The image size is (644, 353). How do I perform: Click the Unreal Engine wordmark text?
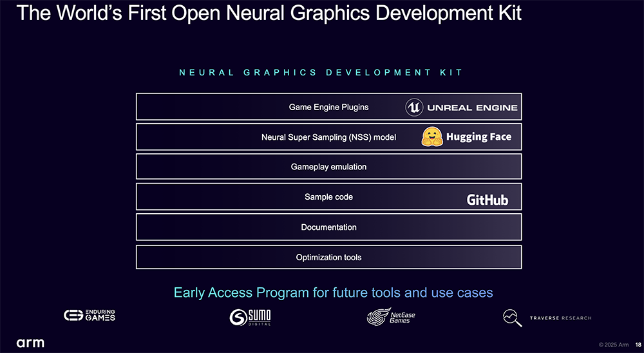click(x=472, y=108)
